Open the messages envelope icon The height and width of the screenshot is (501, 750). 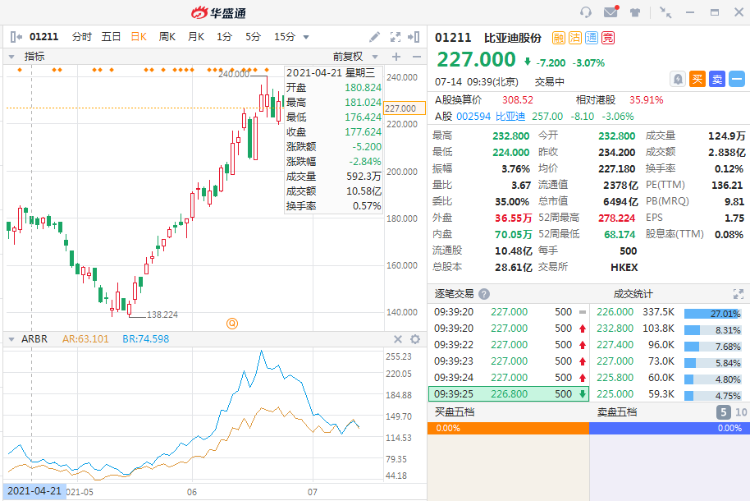611,12
